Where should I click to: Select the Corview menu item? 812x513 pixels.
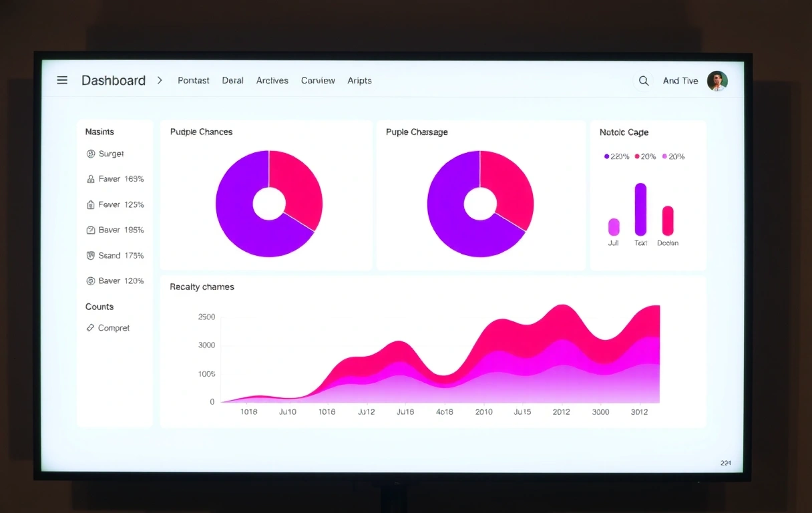[318, 80]
